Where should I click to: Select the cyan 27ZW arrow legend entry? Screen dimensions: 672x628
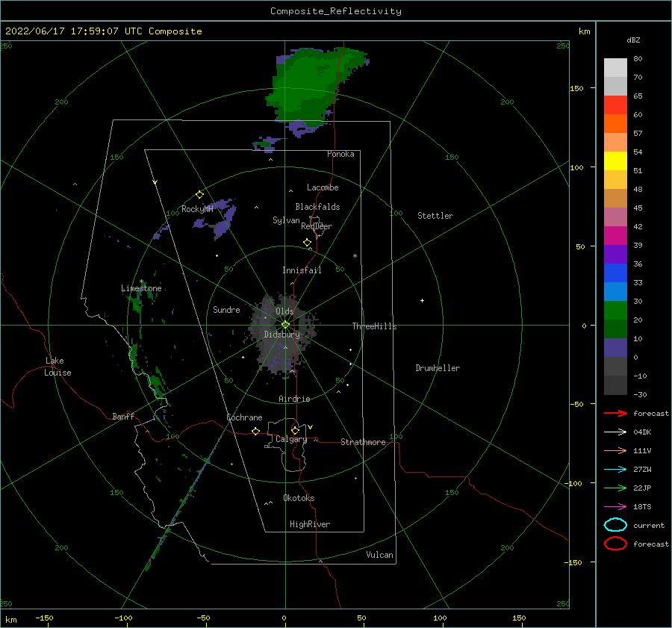point(615,470)
